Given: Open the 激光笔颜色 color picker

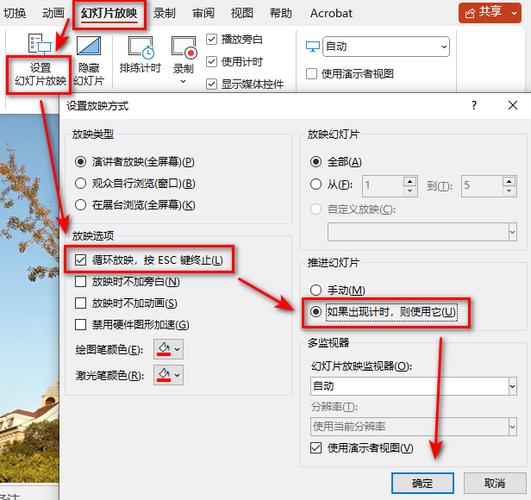Looking at the screenshot, I should [169, 375].
